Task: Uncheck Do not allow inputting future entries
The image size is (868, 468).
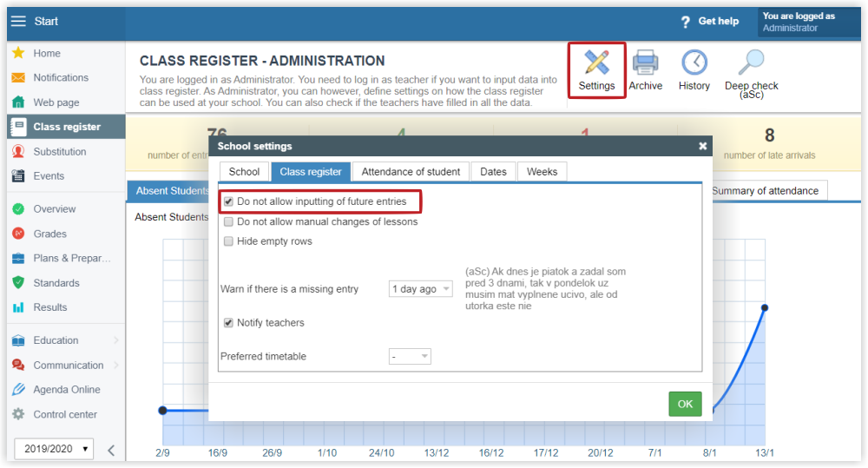Action: click(228, 201)
